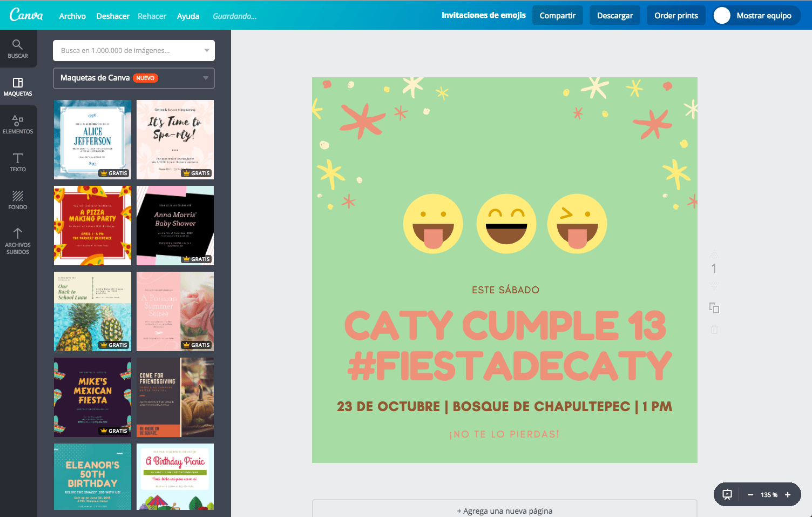
Task: Choose A Pizza Making Party template
Action: (x=92, y=225)
